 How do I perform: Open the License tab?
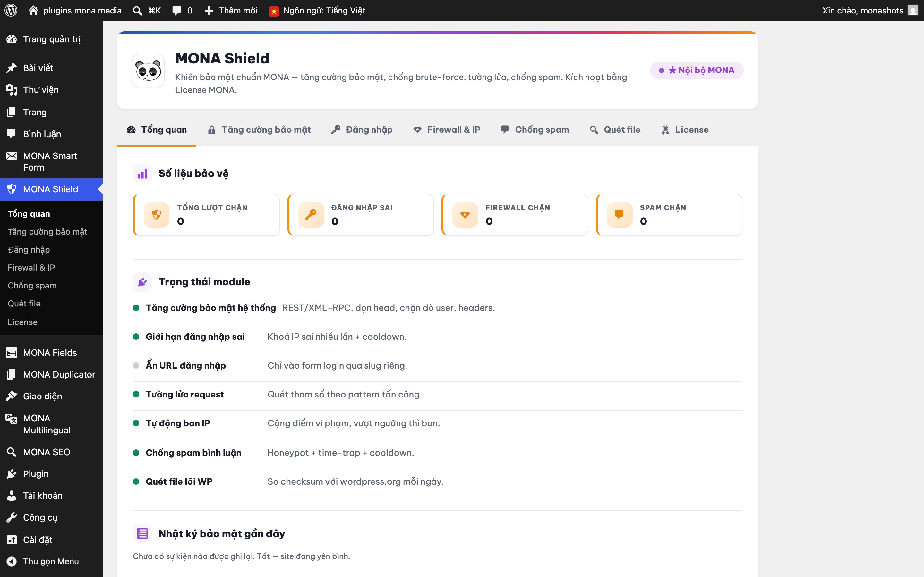coord(685,130)
